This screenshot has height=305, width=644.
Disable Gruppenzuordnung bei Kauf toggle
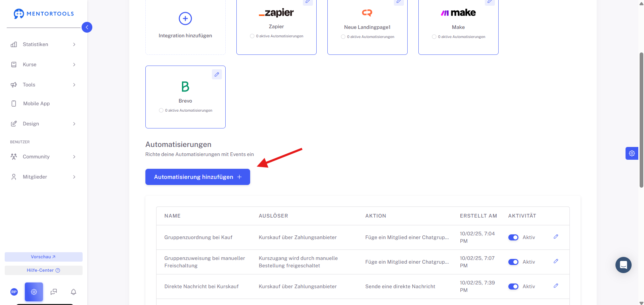(x=513, y=237)
